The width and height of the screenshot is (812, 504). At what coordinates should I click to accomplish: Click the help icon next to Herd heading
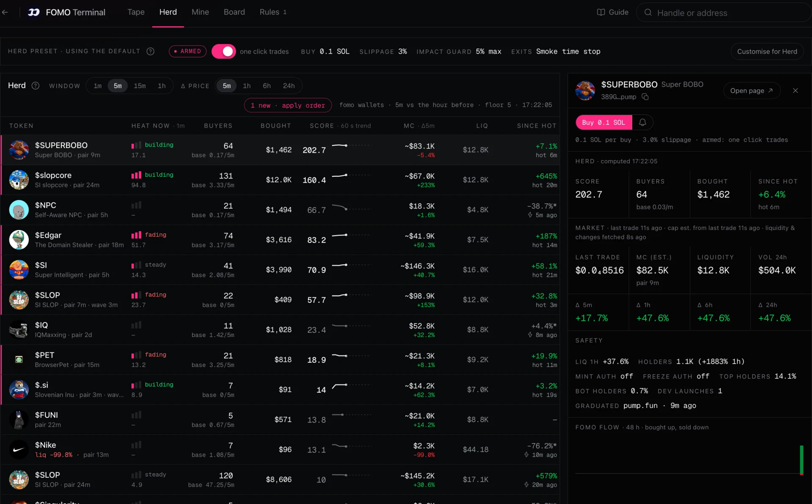click(36, 85)
